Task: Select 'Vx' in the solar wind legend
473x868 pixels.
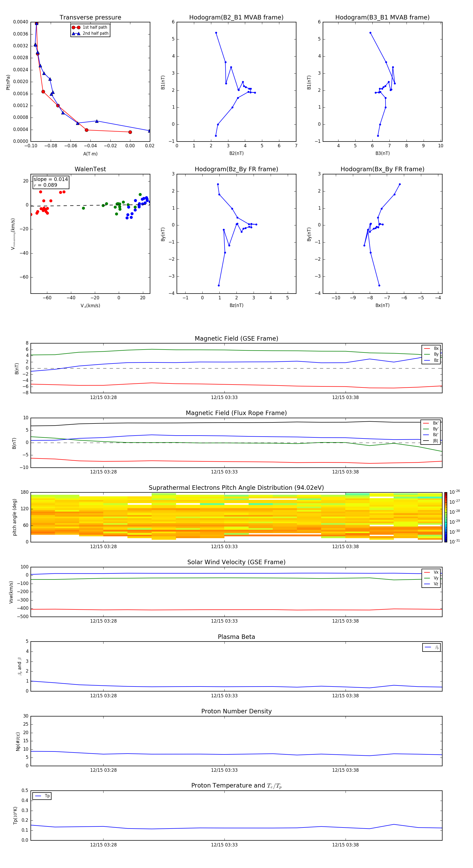Action: tap(431, 572)
